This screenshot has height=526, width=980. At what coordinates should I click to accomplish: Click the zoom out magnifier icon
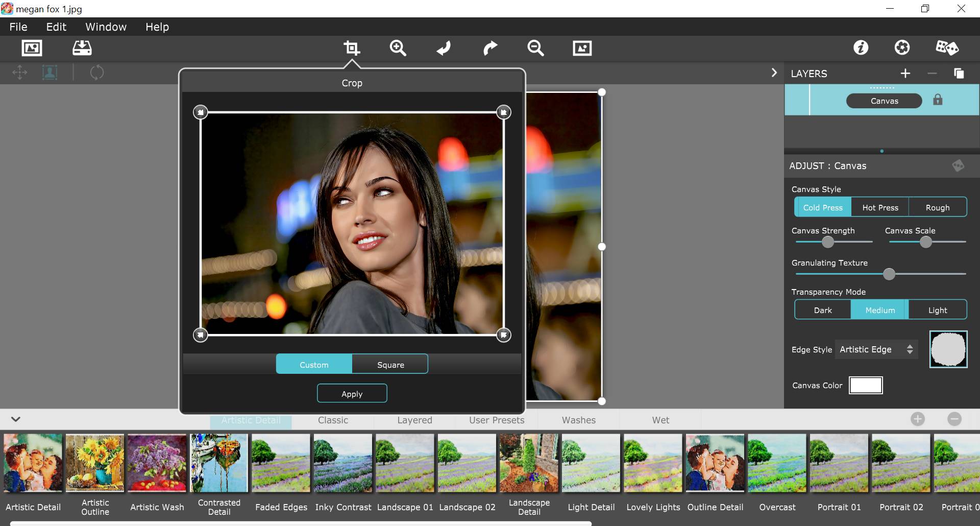click(x=535, y=48)
